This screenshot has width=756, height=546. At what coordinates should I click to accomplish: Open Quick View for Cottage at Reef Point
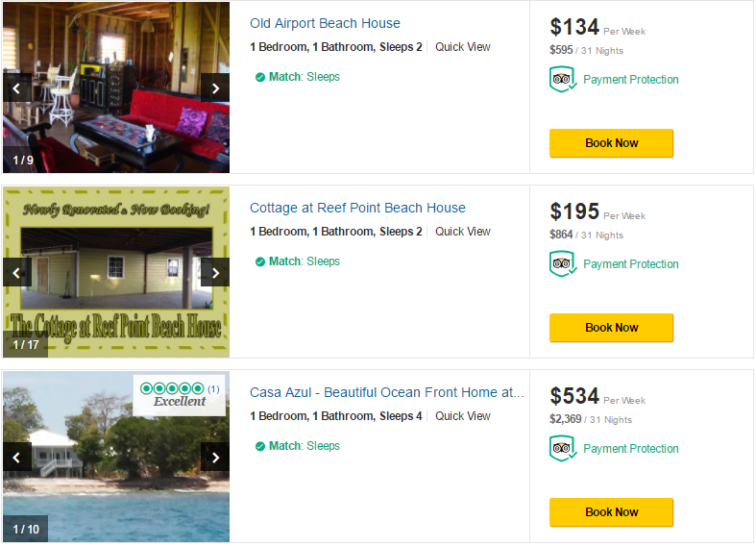click(463, 232)
